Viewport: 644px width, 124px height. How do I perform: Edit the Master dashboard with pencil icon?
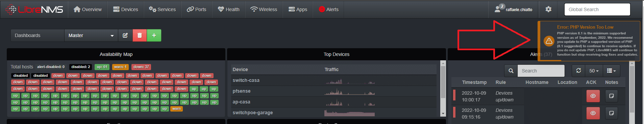point(125,35)
